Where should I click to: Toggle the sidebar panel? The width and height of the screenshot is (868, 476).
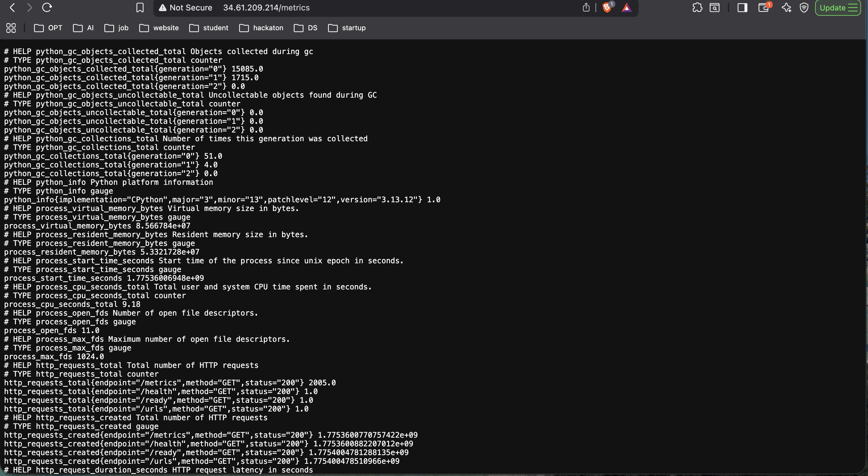pyautogui.click(x=742, y=8)
